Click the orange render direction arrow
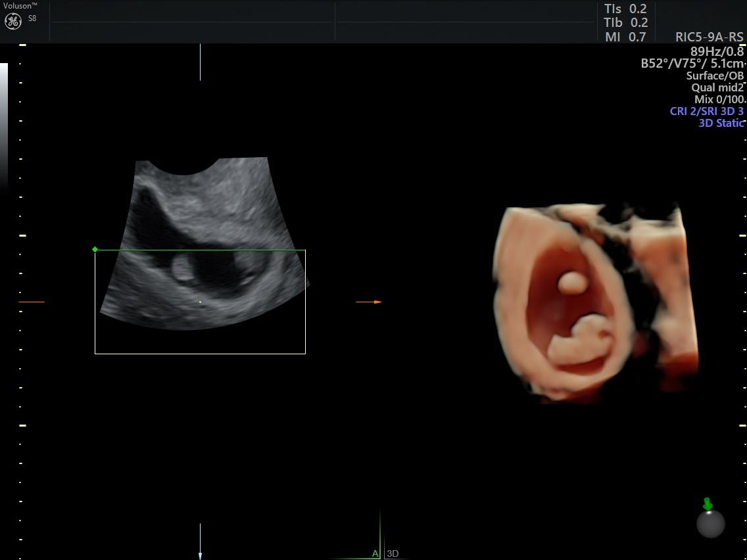The width and height of the screenshot is (747, 560). coord(377,302)
